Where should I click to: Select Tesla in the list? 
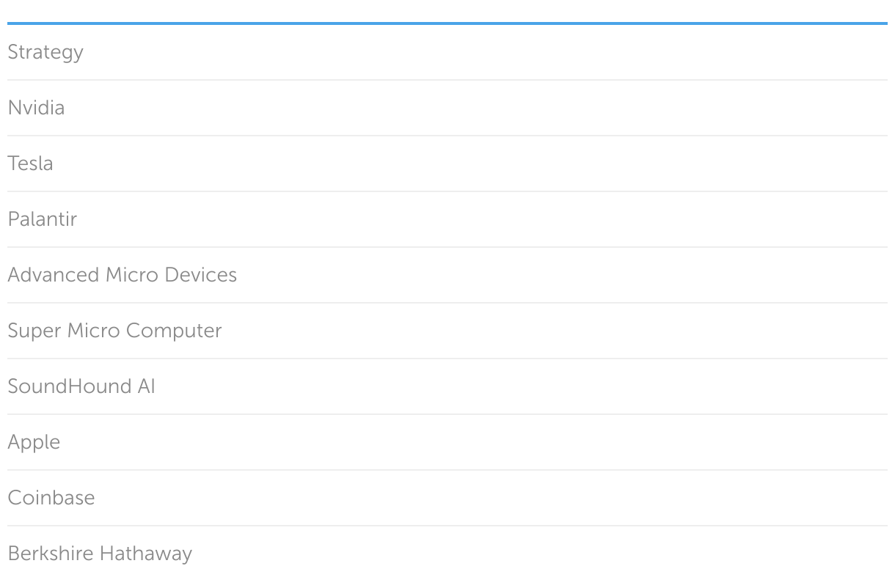[x=30, y=163]
